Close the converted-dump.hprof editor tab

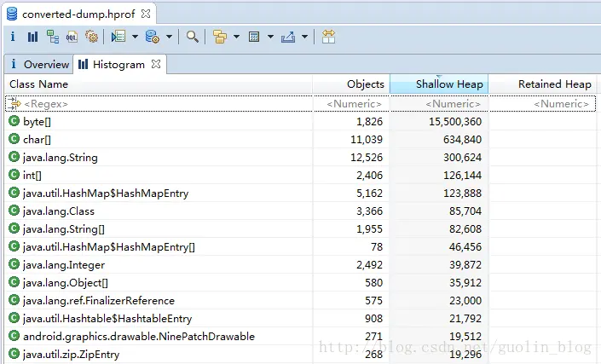146,14
